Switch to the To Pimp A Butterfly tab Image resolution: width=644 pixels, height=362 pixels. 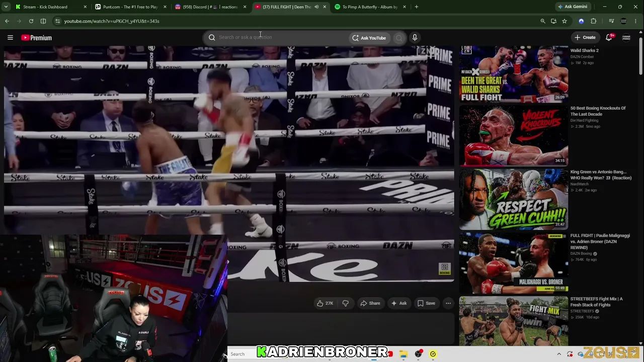370,7
